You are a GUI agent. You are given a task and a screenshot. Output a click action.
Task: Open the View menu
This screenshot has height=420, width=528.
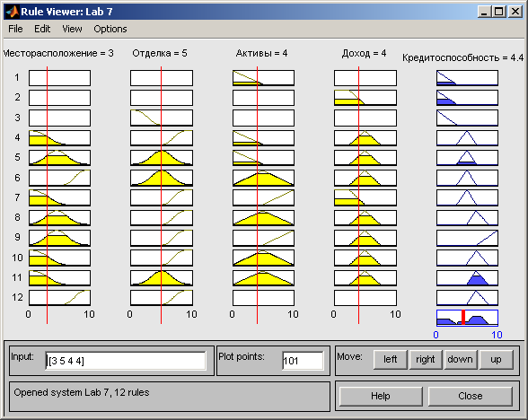72,29
